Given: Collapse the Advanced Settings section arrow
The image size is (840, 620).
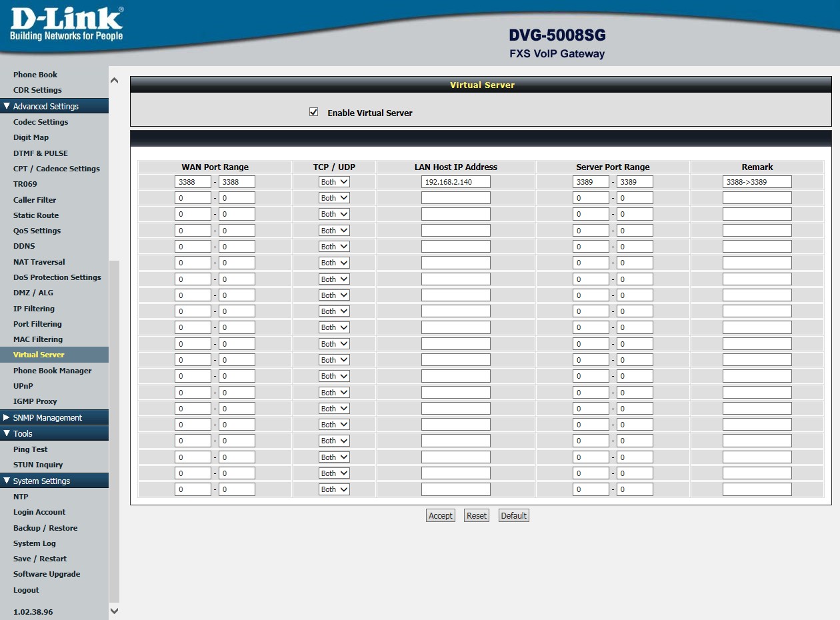Looking at the screenshot, I should point(7,106).
